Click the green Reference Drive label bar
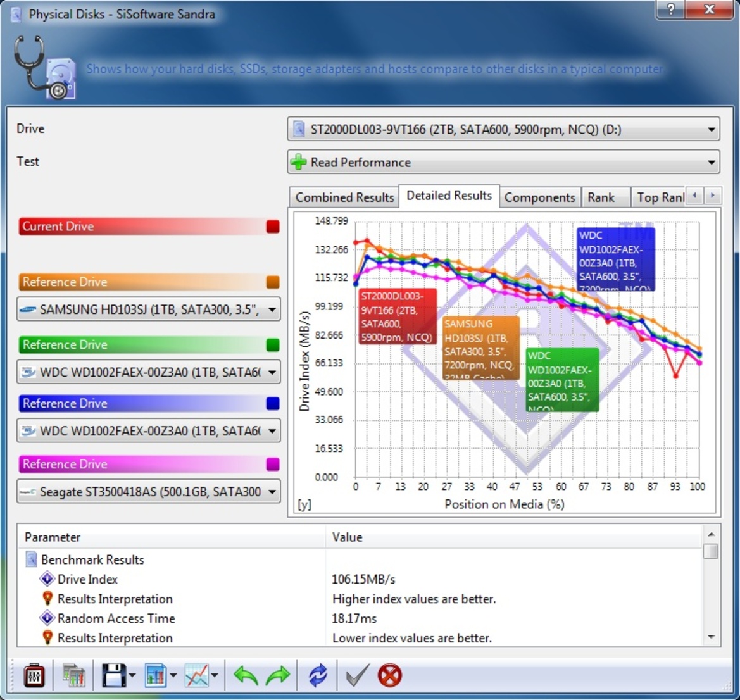Viewport: 740px width, 700px height. pos(149,345)
